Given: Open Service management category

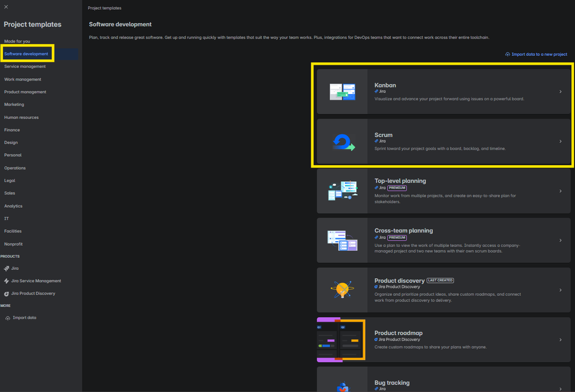Looking at the screenshot, I should pyautogui.click(x=25, y=66).
